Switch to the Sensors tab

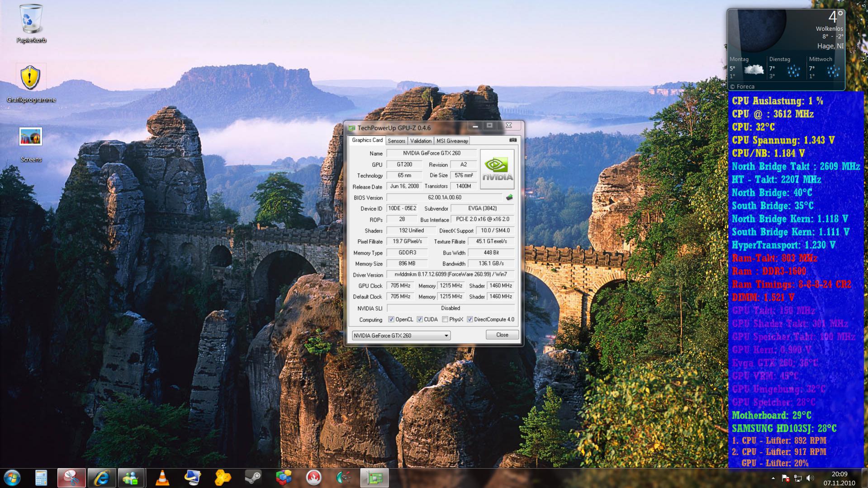[x=397, y=141]
